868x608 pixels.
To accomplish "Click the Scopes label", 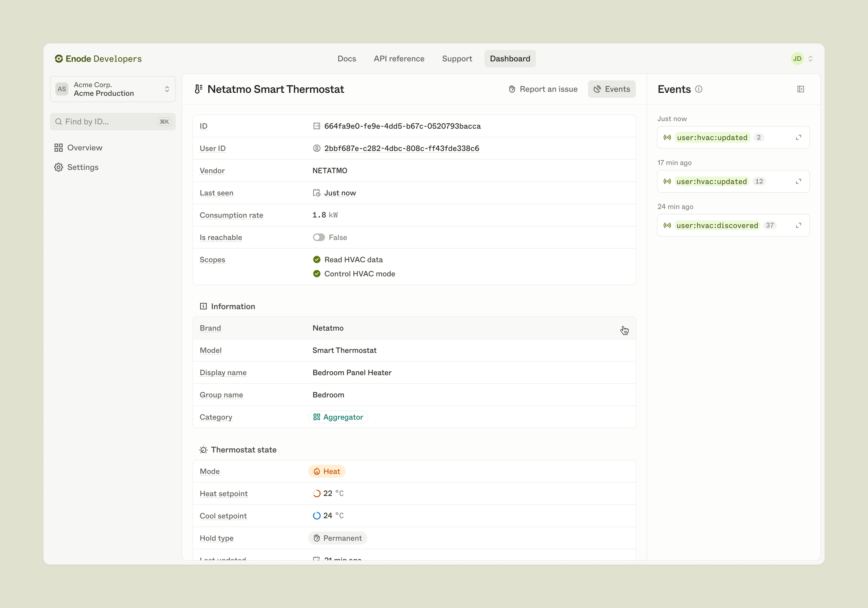I will click(x=212, y=259).
